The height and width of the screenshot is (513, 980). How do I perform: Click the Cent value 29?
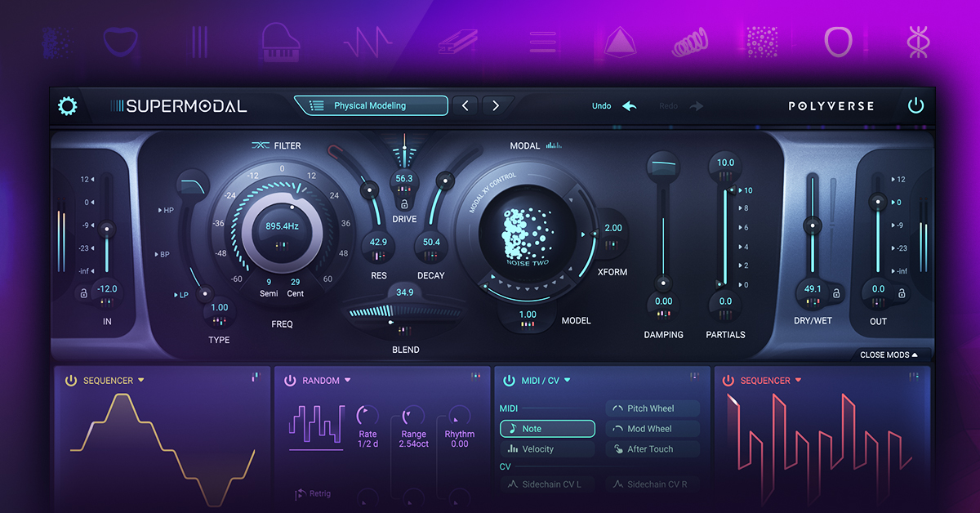tap(296, 282)
